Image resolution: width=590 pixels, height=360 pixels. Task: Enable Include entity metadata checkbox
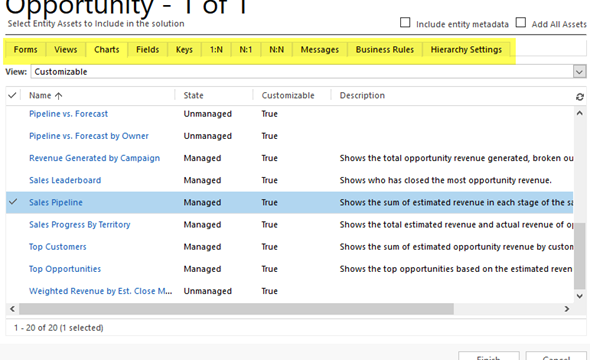[405, 23]
